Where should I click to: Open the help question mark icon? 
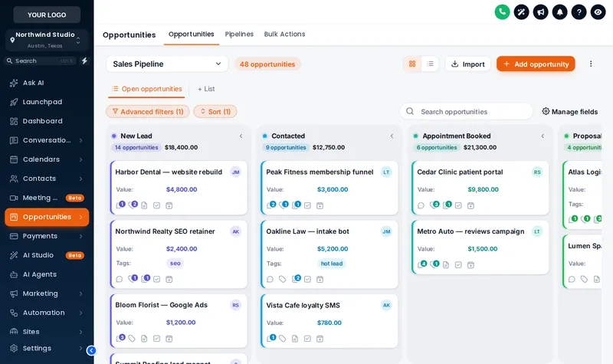click(579, 12)
